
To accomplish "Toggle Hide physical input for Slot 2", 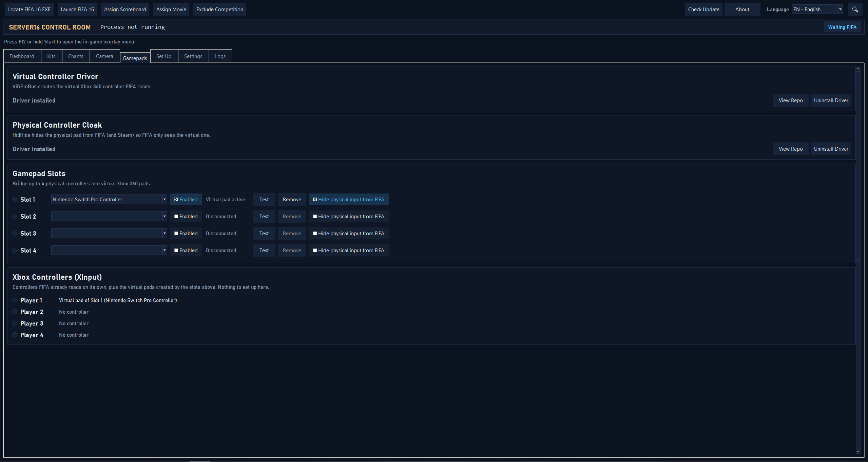I will coord(348,217).
